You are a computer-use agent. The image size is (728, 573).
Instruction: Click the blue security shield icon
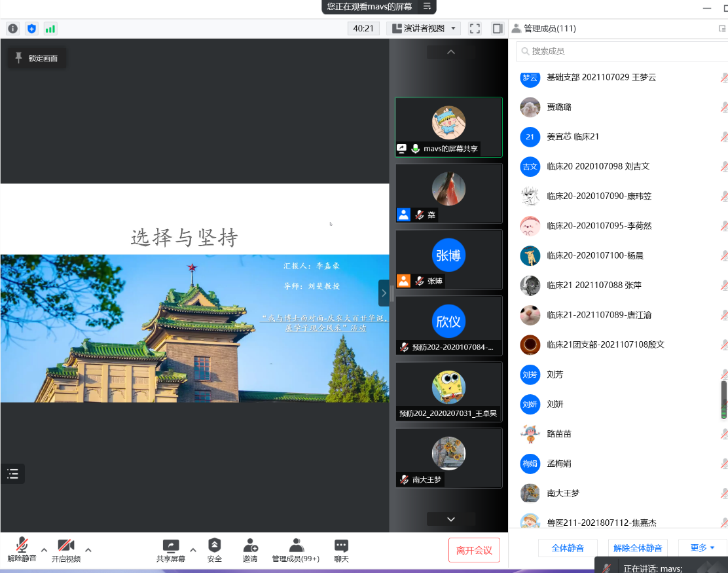tap(31, 29)
